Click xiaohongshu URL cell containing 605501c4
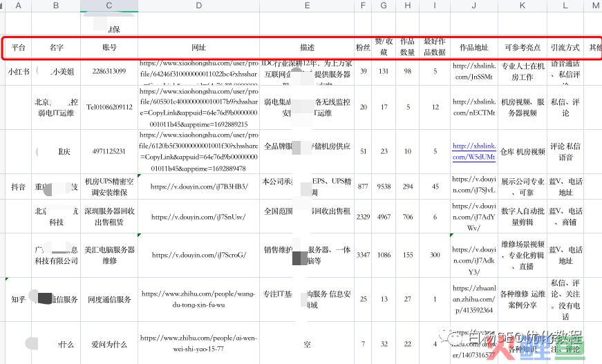The width and height of the screenshot is (602, 364). 198,107
